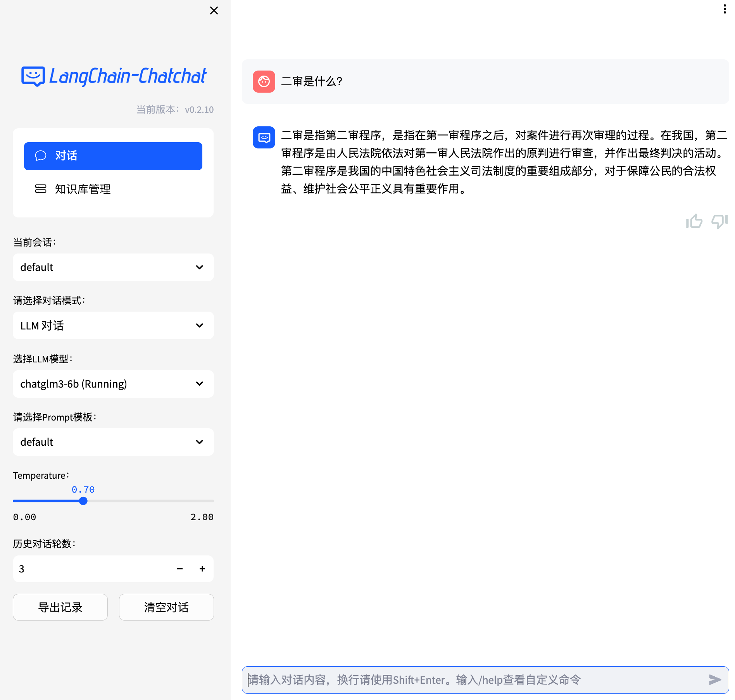Open the 请选择对话模式 LLM 对话 dropdown
The height and width of the screenshot is (700, 735).
(113, 326)
